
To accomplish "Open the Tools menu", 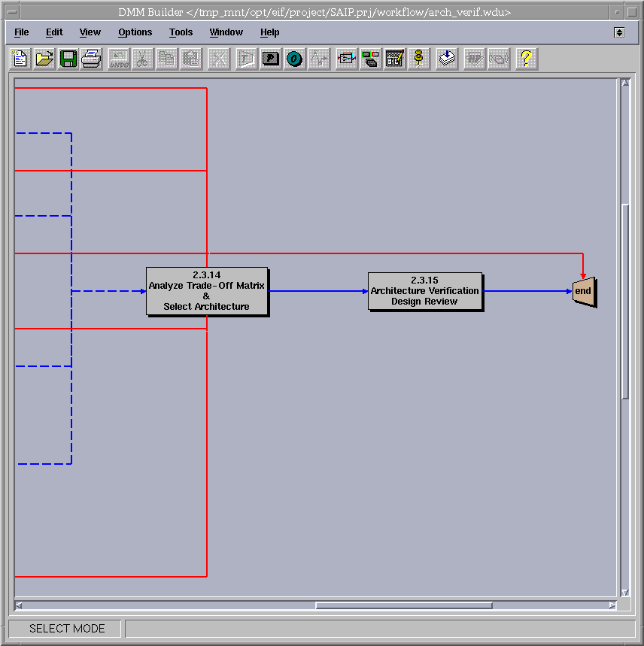I will pyautogui.click(x=181, y=32).
